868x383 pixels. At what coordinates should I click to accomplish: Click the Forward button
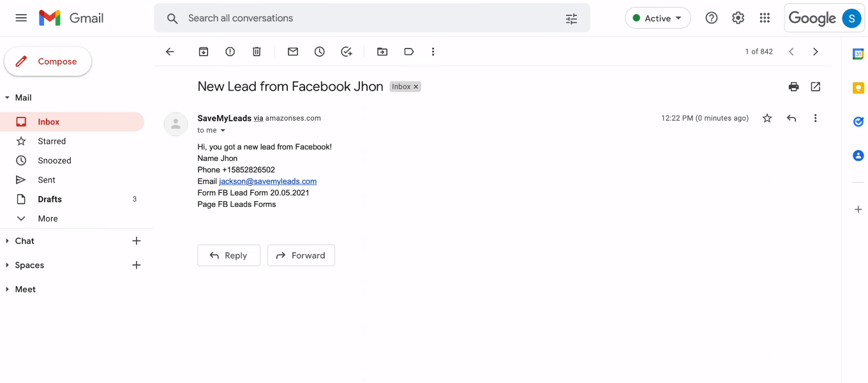[x=301, y=255]
